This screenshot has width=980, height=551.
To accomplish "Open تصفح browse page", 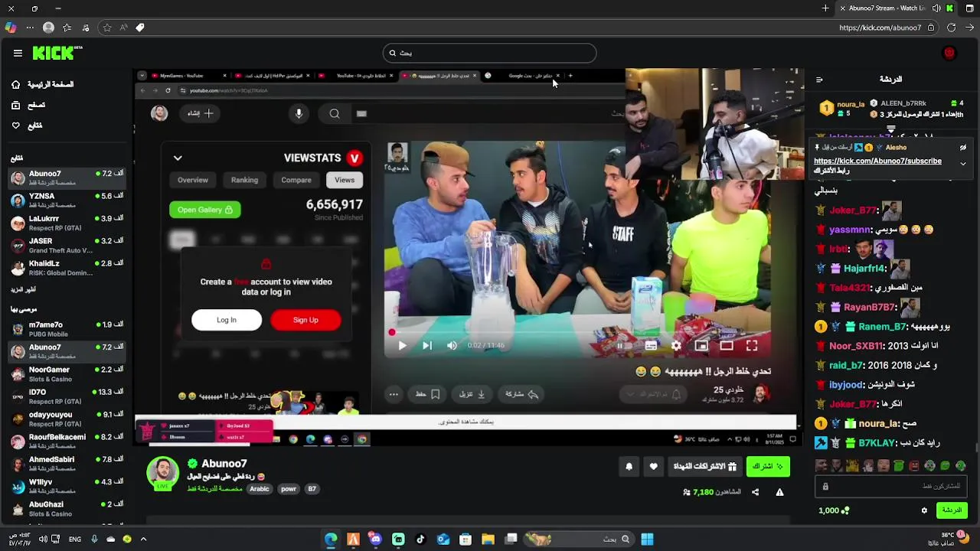I will coord(28,105).
